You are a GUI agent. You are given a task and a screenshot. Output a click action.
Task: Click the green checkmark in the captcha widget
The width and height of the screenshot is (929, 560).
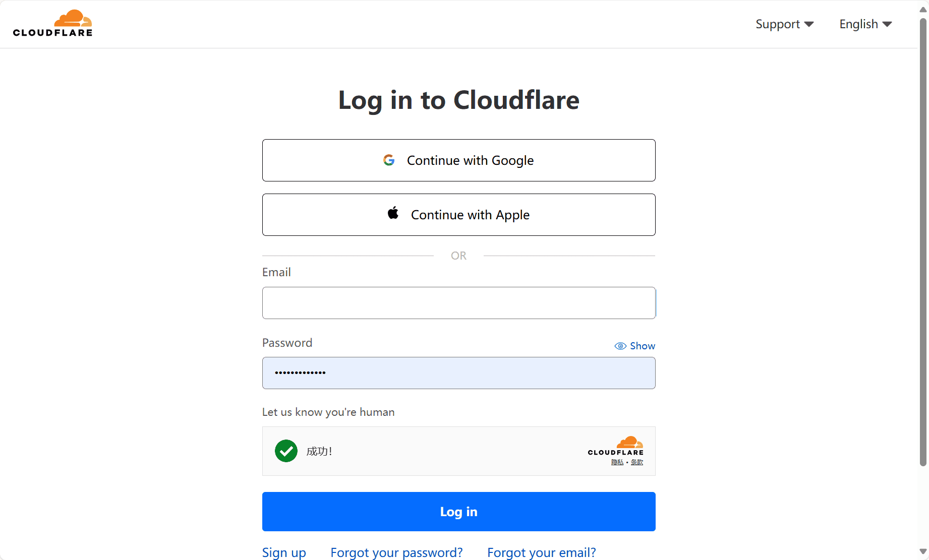tap(286, 451)
